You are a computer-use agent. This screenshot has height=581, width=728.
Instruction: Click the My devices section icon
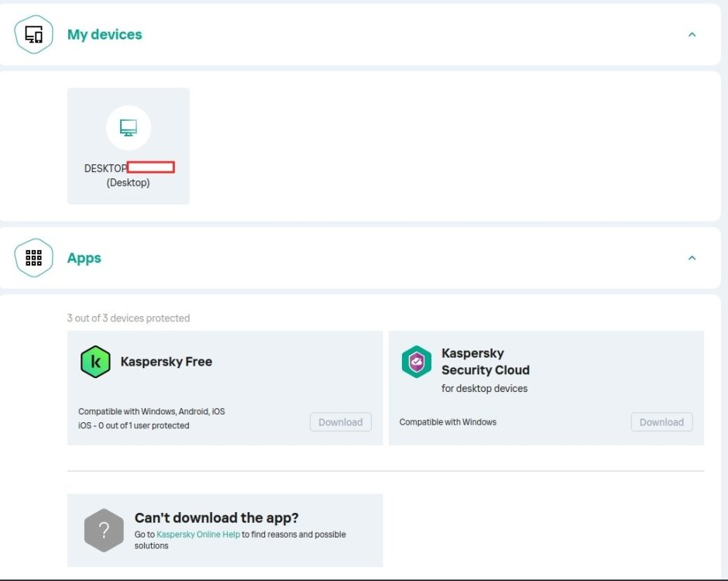click(33, 34)
